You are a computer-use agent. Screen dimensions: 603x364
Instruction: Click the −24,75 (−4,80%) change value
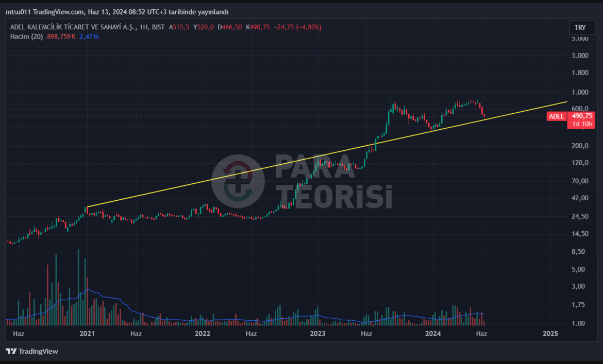point(297,27)
